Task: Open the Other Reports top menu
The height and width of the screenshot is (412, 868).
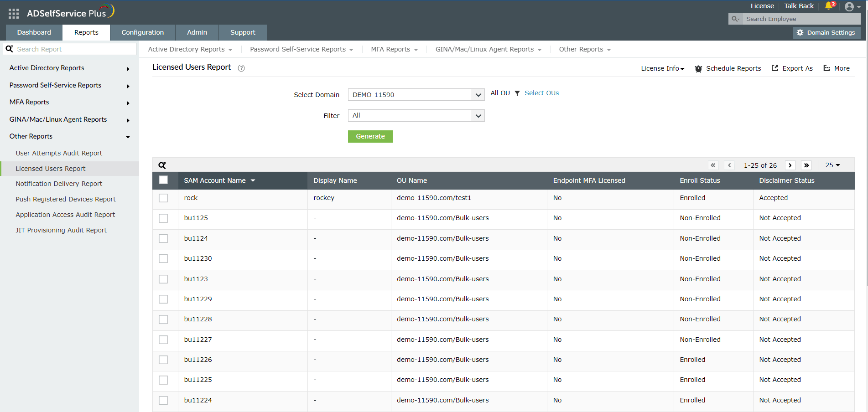Action: [x=585, y=49]
